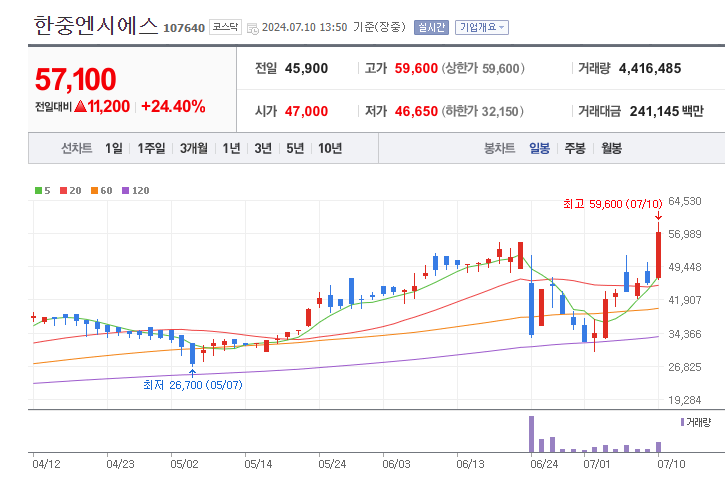
Task: Click the 코스닥 market label
Action: [x=225, y=27]
